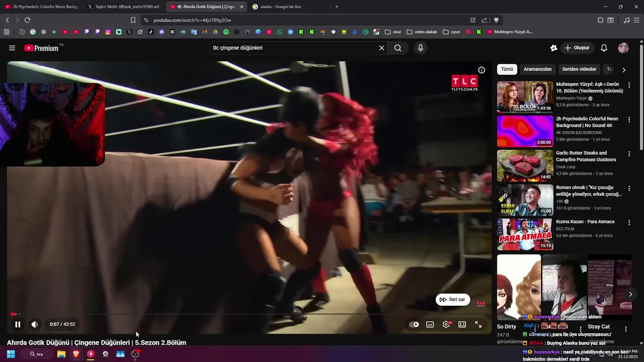Open the account avatar menu
Viewport: 644px width, 362px height.
pyautogui.click(x=623, y=48)
